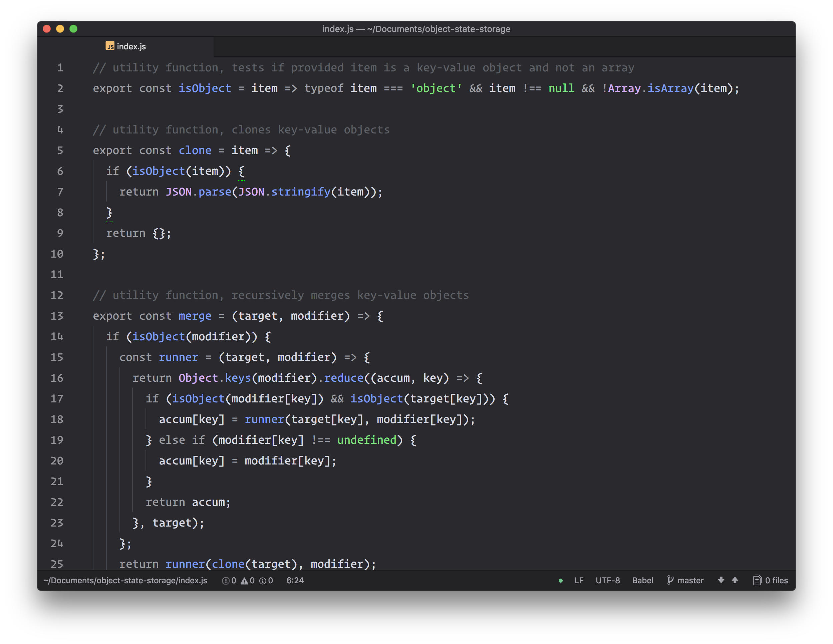Click line number 13 in gutter
Image resolution: width=833 pixels, height=644 pixels.
point(57,316)
